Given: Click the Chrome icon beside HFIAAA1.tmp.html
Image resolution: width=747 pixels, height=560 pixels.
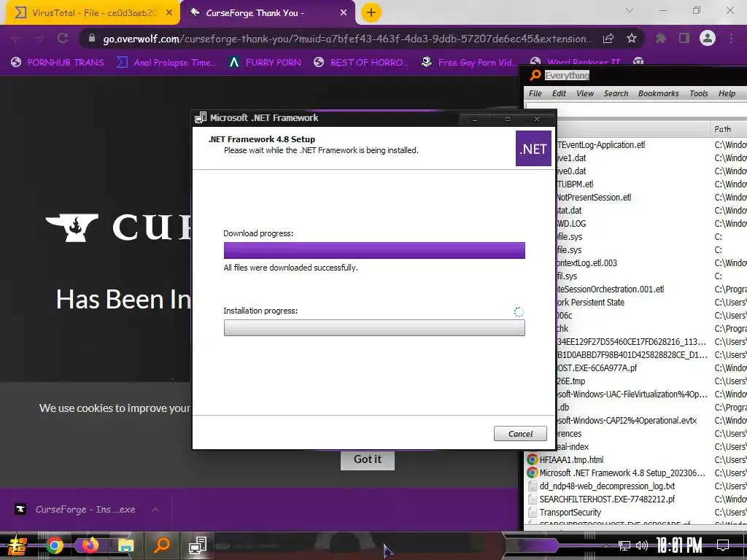Looking at the screenshot, I should tap(532, 460).
